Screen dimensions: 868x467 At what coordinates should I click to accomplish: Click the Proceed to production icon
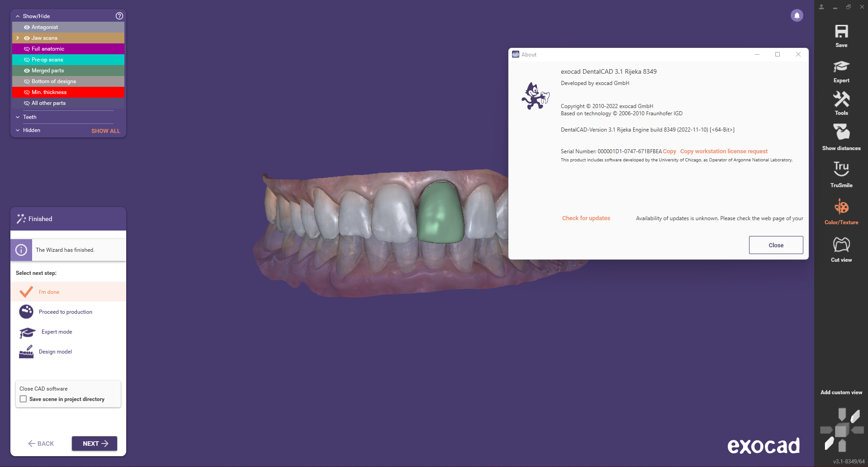[x=26, y=311]
